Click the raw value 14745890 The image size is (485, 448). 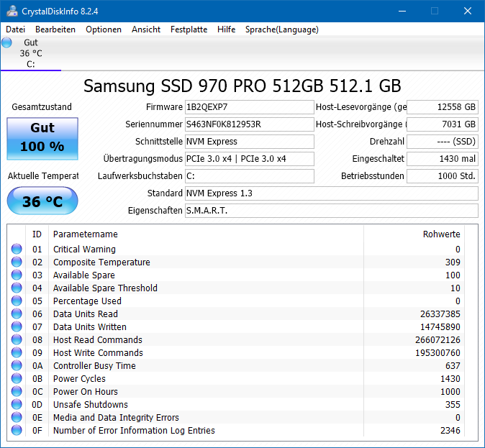440,327
